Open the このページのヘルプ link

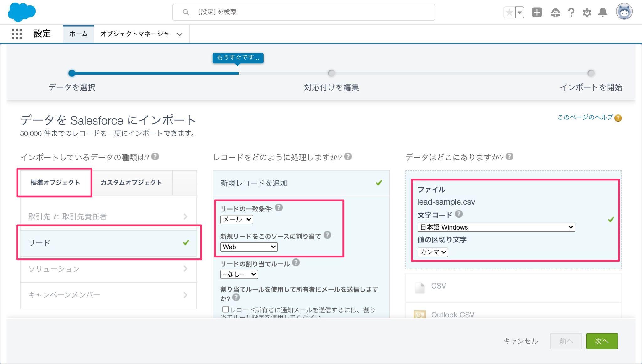pyautogui.click(x=585, y=117)
